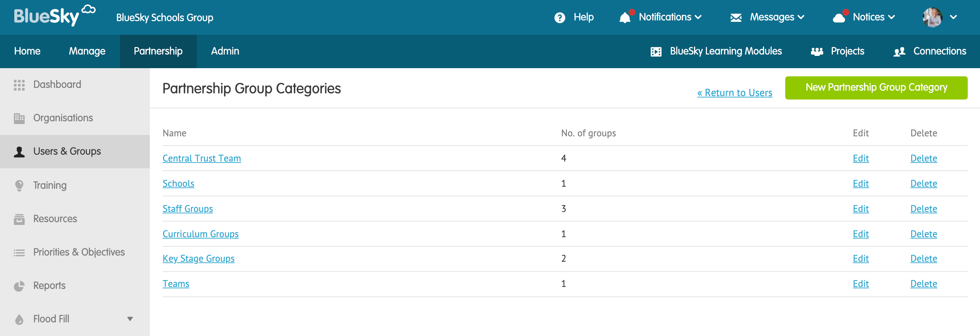
Task: Click the Projects people icon
Action: pos(817,51)
